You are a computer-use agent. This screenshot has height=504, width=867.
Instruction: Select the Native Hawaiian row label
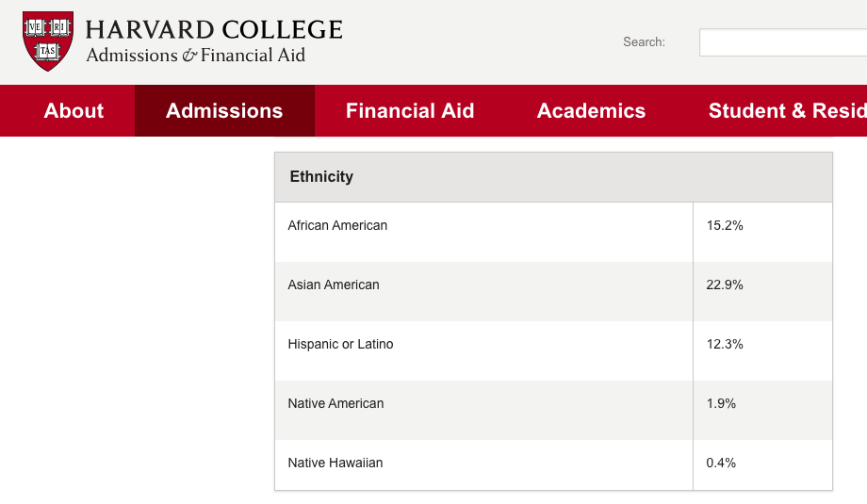(x=335, y=463)
